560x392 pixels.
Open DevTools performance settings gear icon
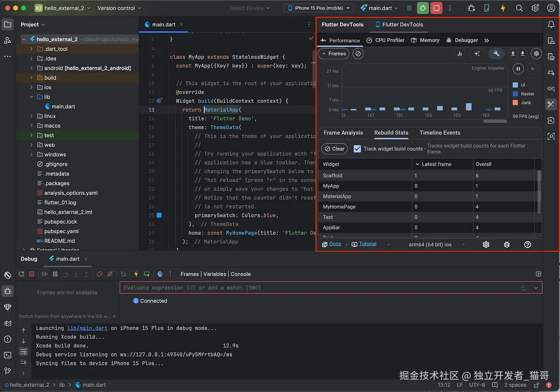(x=536, y=54)
